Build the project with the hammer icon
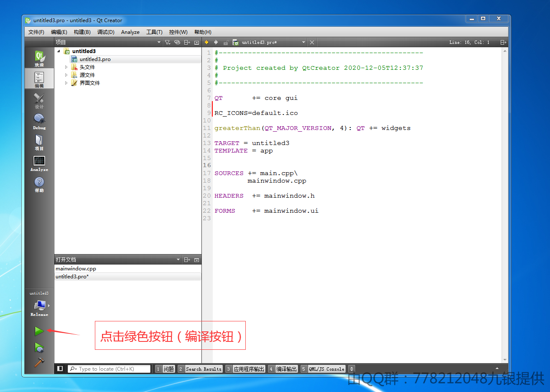The width and height of the screenshot is (550, 392). click(39, 362)
